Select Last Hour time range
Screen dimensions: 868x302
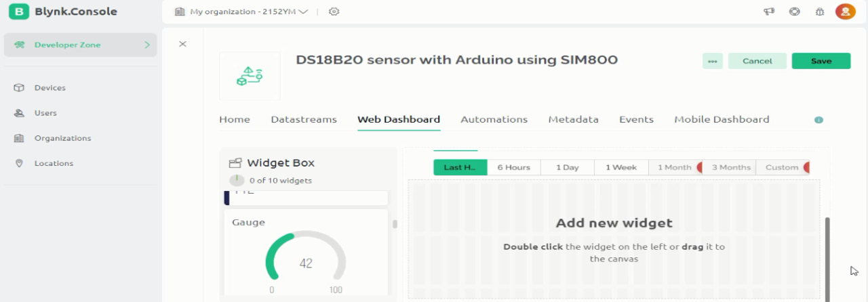pos(460,167)
